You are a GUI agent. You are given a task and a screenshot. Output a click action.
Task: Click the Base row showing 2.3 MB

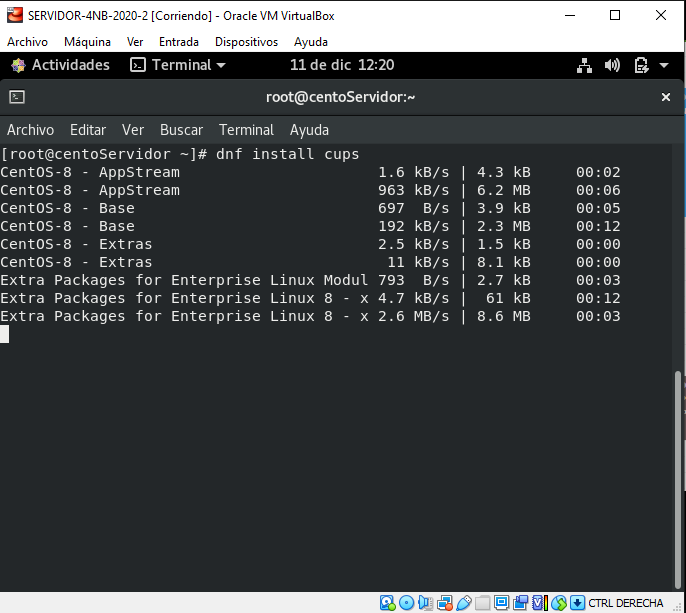(x=310, y=226)
